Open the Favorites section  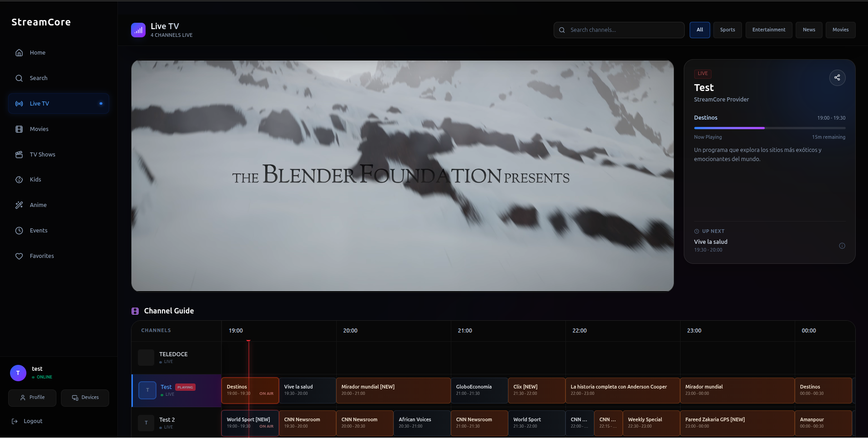coord(42,256)
